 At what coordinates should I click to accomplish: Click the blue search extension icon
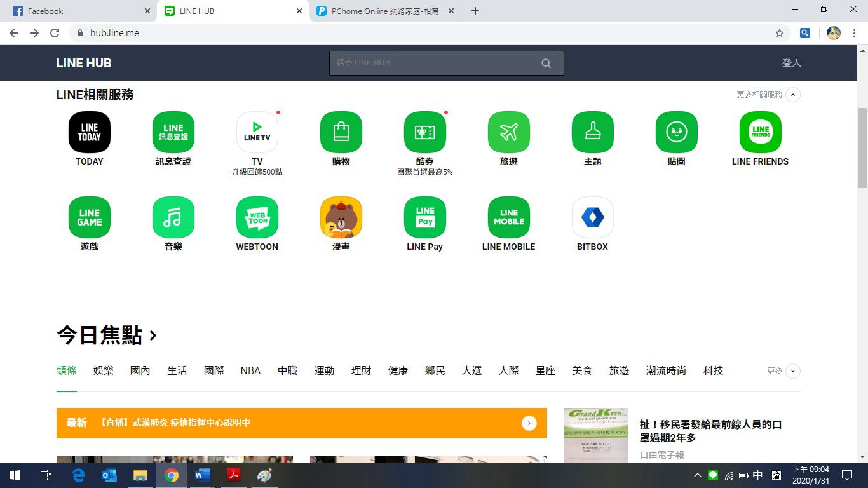coord(805,33)
